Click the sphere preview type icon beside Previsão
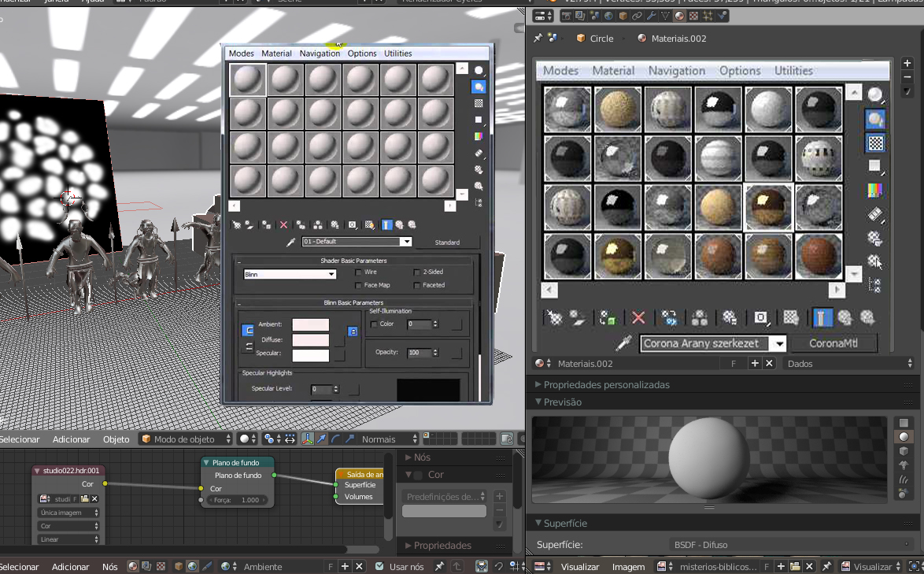 [x=904, y=437]
